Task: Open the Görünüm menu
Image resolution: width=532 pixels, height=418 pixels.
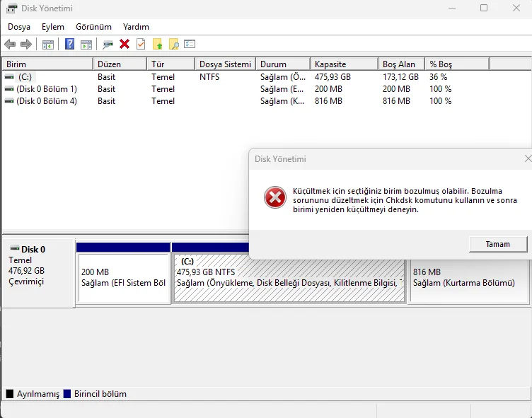Action: [x=93, y=27]
